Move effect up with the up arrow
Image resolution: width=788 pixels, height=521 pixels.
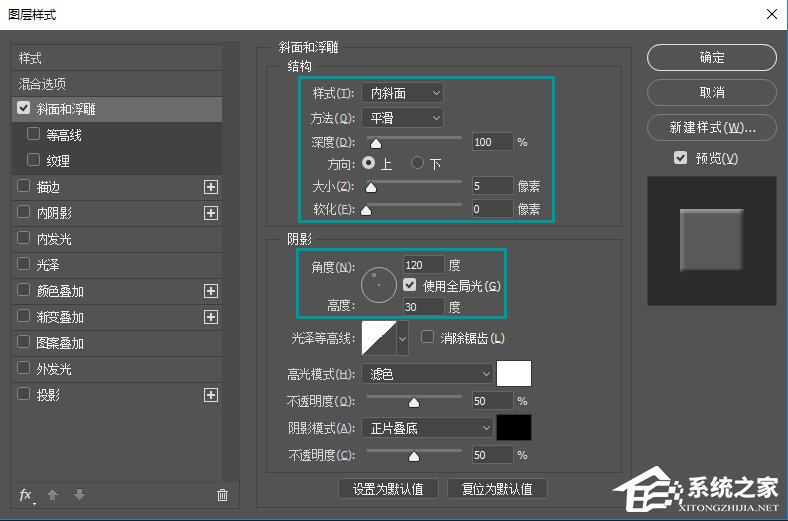click(x=52, y=495)
